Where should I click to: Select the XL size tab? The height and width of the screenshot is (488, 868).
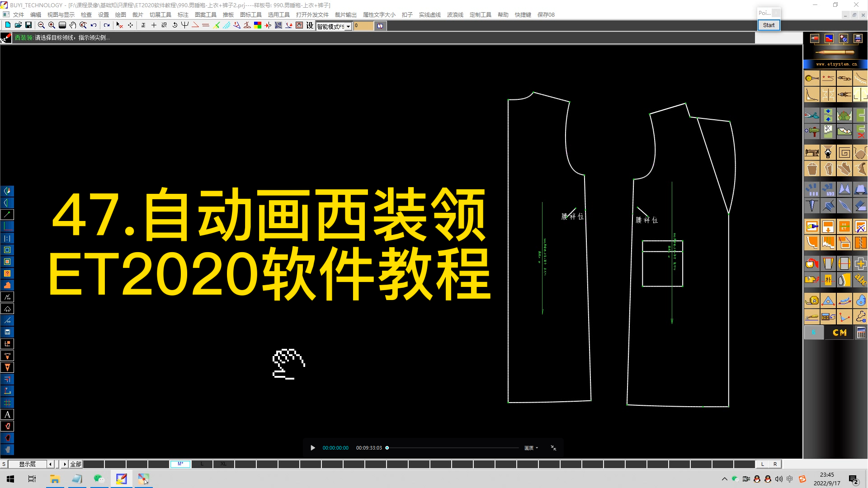coord(224,464)
